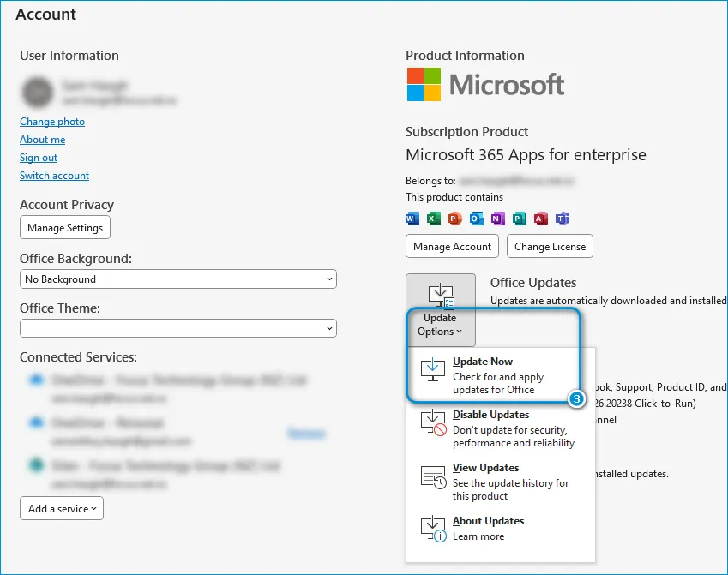This screenshot has height=575, width=728.
Task: Click the OneNote app icon
Action: click(498, 219)
